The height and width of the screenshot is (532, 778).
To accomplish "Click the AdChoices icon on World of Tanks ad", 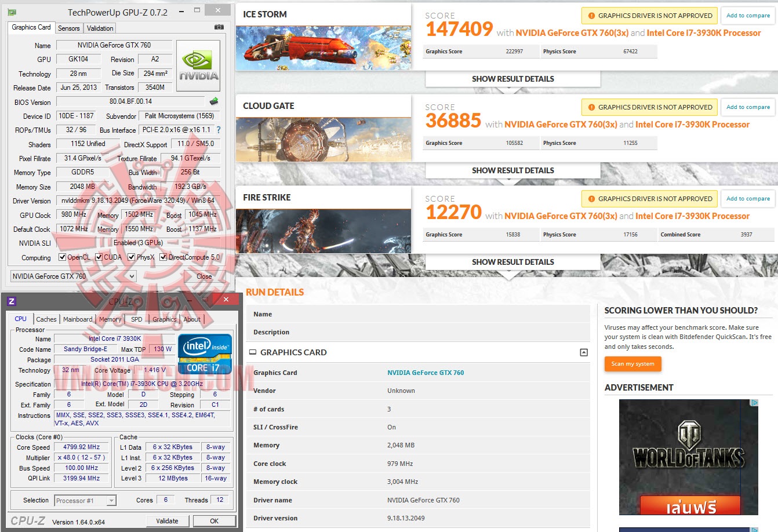I will coord(754,403).
